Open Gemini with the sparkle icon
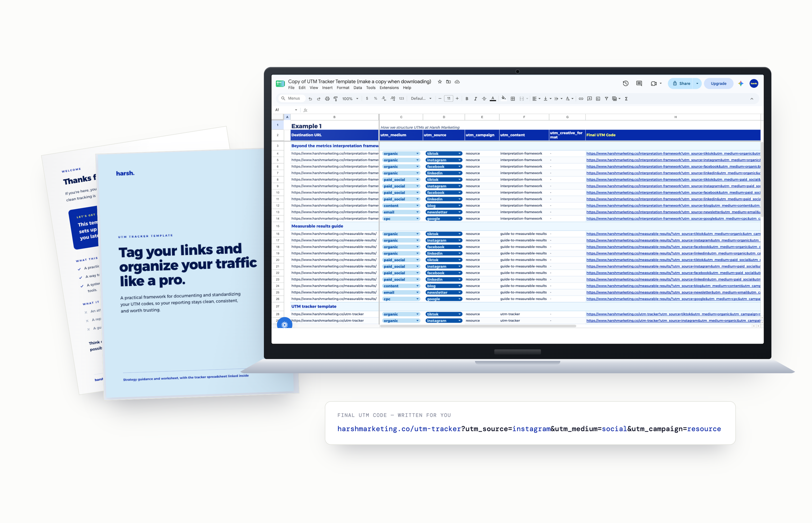The height and width of the screenshot is (523, 812). point(741,84)
